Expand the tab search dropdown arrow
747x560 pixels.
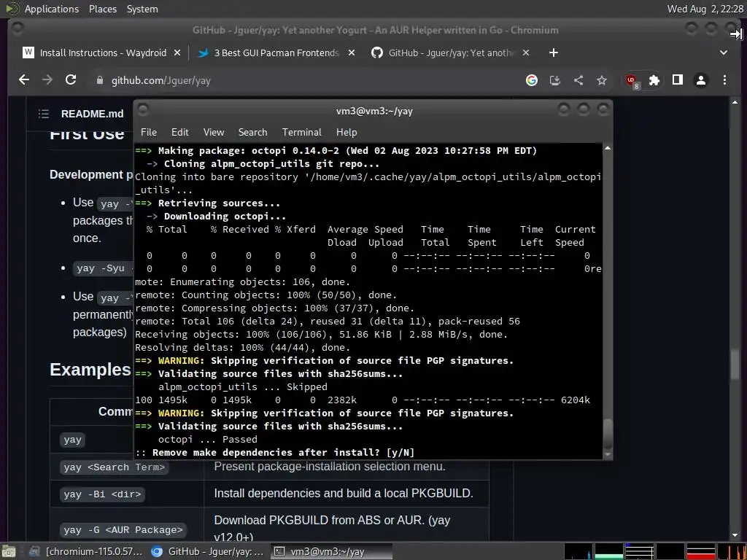723,52
